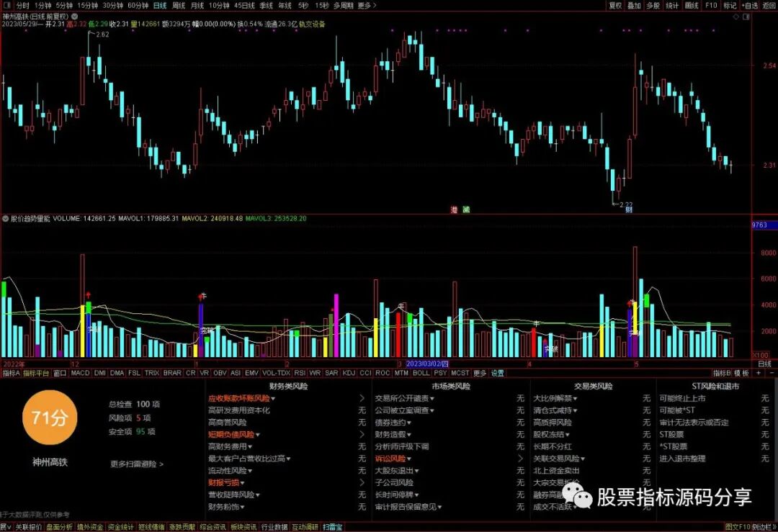Click the 高商誉风险 risk item
The width and height of the screenshot is (778, 532).
pyautogui.click(x=227, y=423)
